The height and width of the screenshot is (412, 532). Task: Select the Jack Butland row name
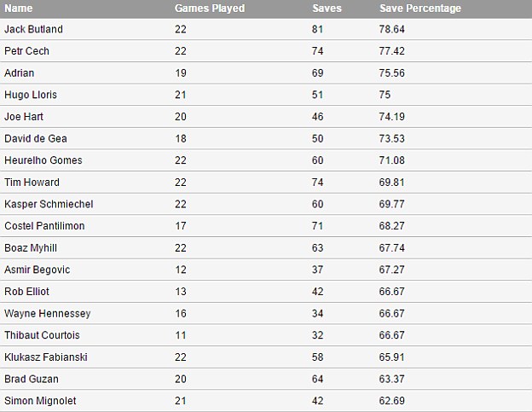tap(33, 29)
